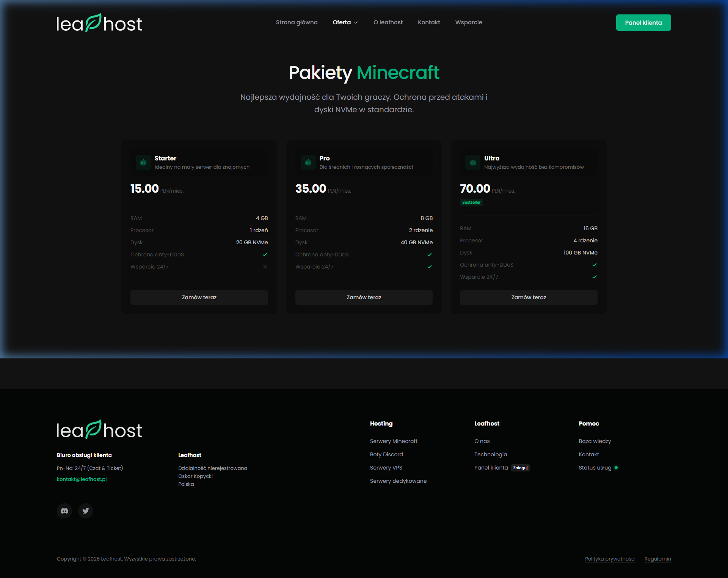The width and height of the screenshot is (728, 578).
Task: Open Kontakt in the top navigation
Action: click(x=429, y=22)
